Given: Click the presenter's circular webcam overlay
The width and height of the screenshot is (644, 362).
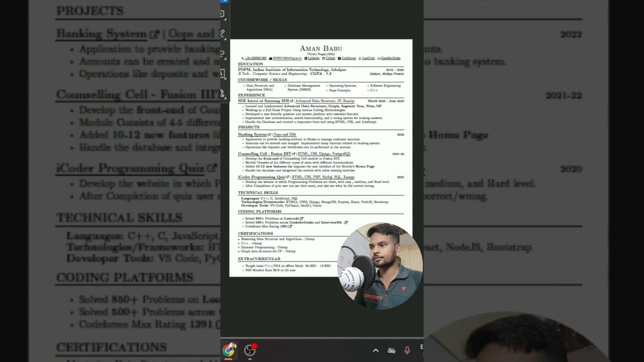Looking at the screenshot, I should pos(380,265).
